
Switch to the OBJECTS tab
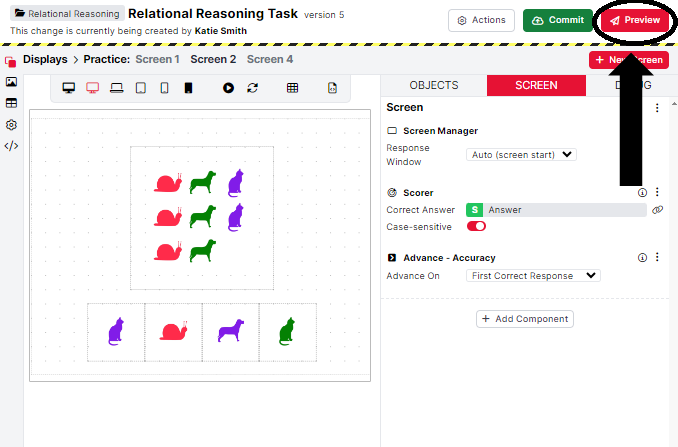pyautogui.click(x=433, y=86)
